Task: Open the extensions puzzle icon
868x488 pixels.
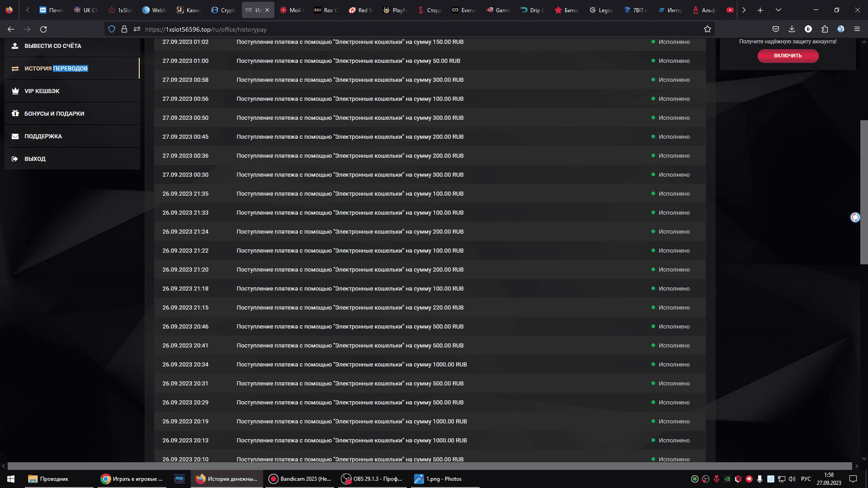Action: (x=825, y=29)
